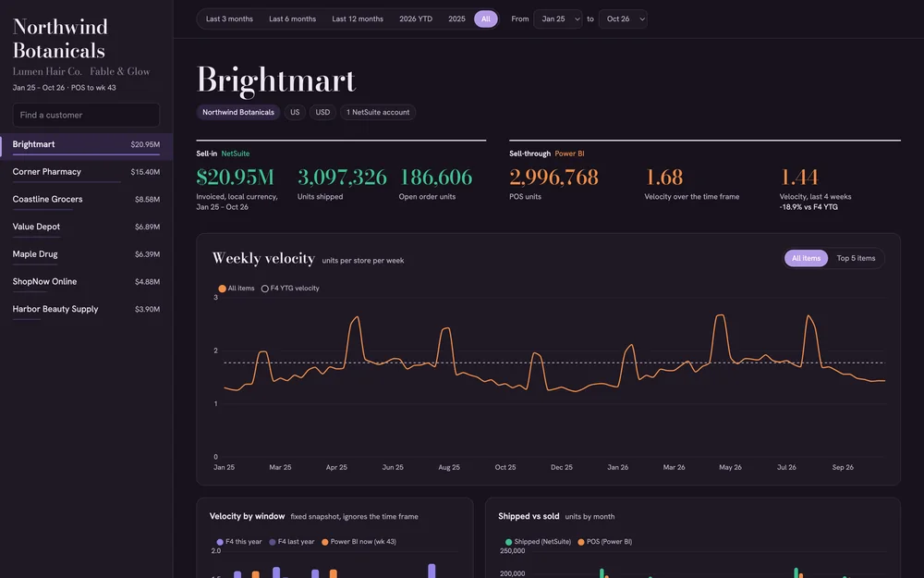The image size is (924, 578).
Task: Select the Last 3 months range
Action: 229,18
